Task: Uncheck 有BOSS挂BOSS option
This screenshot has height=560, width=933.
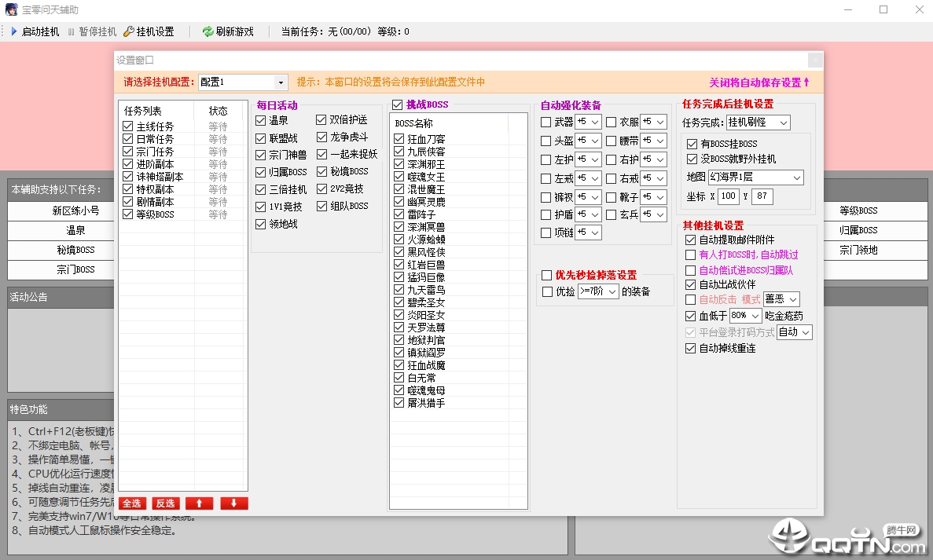Action: (692, 144)
